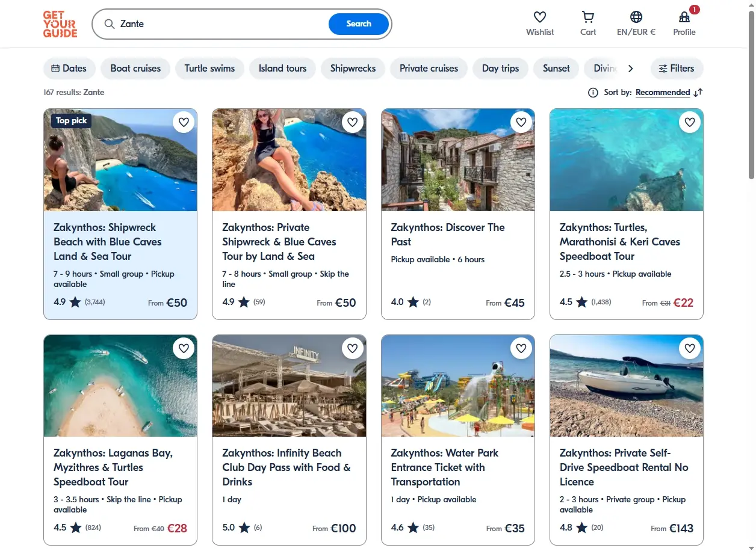This screenshot has width=756, height=554.
Task: Select the Shipwrecks chip
Action: 353,69
